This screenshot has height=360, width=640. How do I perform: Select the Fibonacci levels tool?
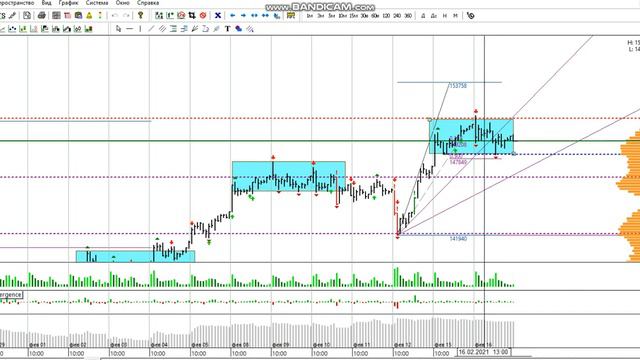pyautogui.click(x=173, y=29)
